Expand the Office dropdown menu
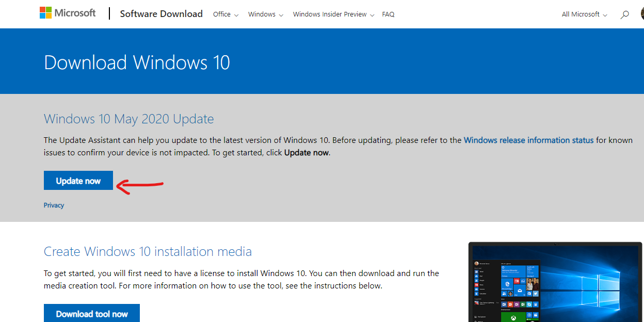The height and width of the screenshot is (322, 644). click(226, 14)
